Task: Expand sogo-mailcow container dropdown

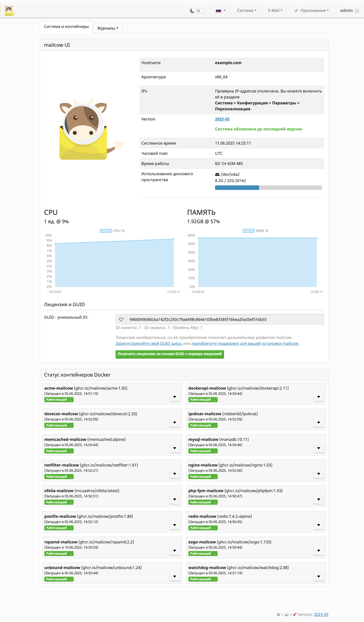Action: (x=319, y=551)
